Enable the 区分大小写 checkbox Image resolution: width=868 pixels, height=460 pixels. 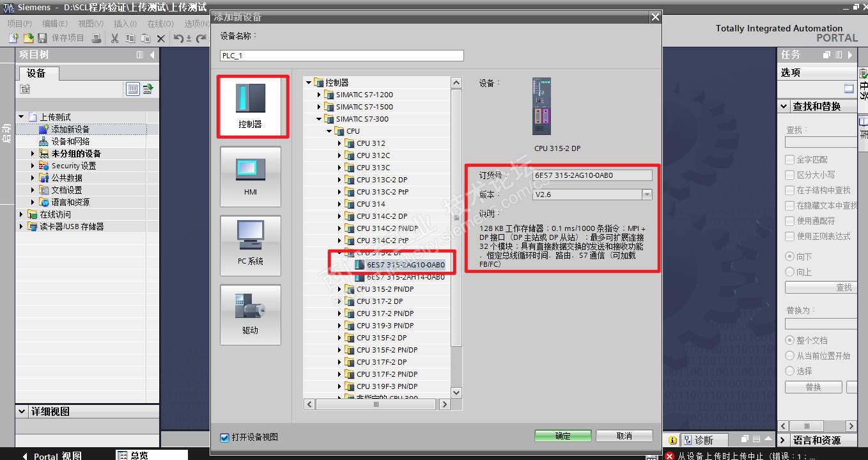tap(789, 175)
